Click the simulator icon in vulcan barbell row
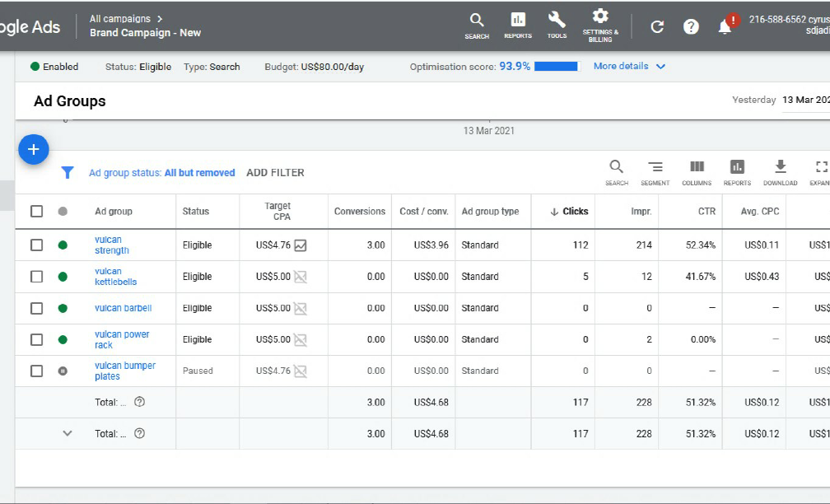The height and width of the screenshot is (504, 830). [x=300, y=308]
